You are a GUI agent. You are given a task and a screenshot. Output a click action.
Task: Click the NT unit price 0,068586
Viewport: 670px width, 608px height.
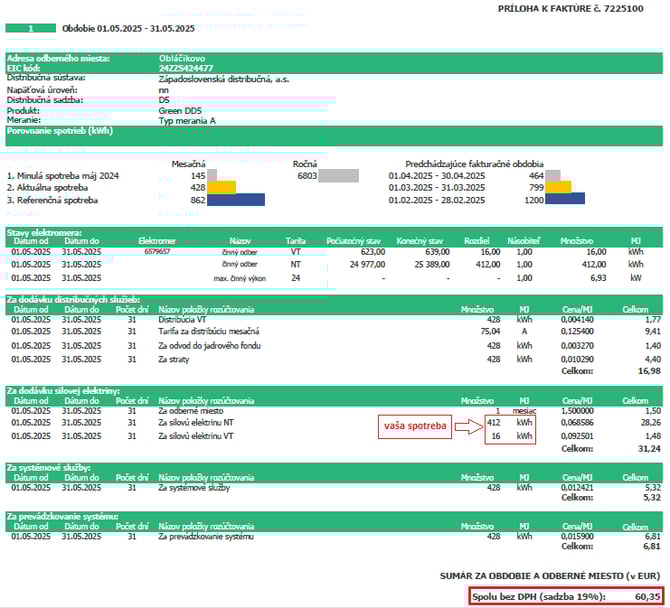tap(577, 423)
